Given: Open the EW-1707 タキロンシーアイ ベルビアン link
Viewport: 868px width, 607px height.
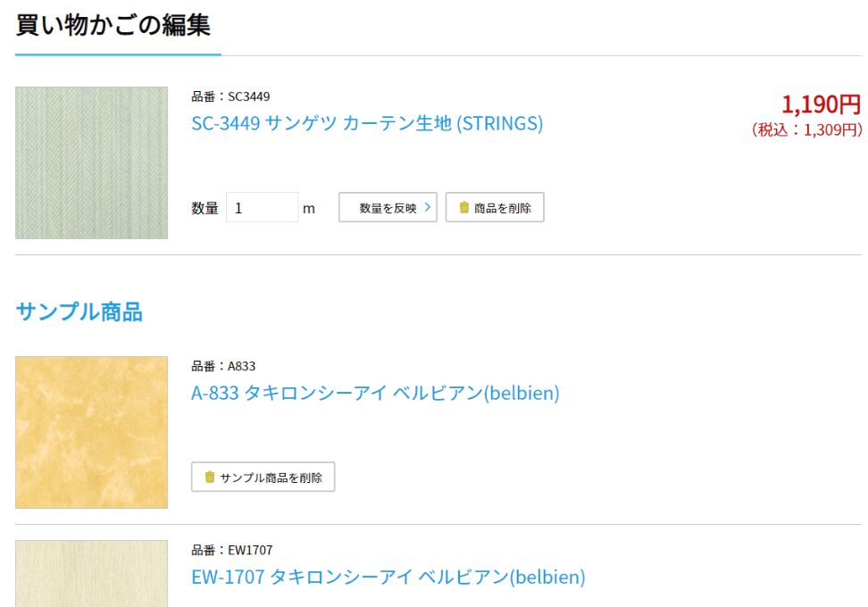Looking at the screenshot, I should click(388, 577).
